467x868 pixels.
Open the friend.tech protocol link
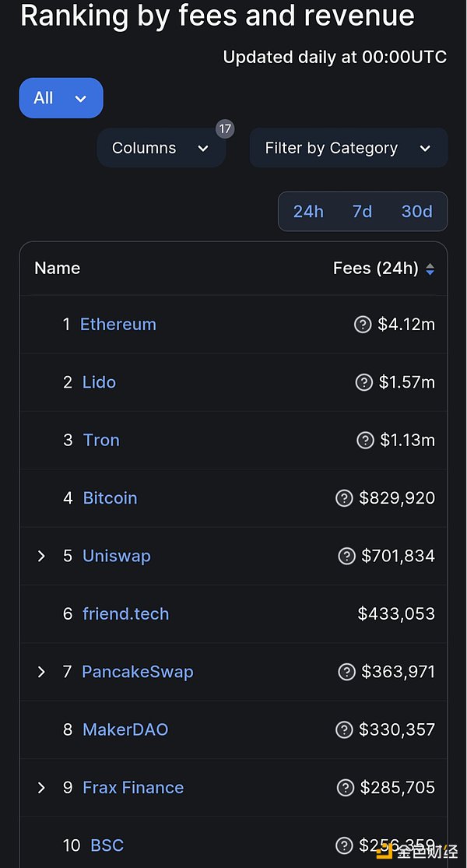tap(125, 614)
